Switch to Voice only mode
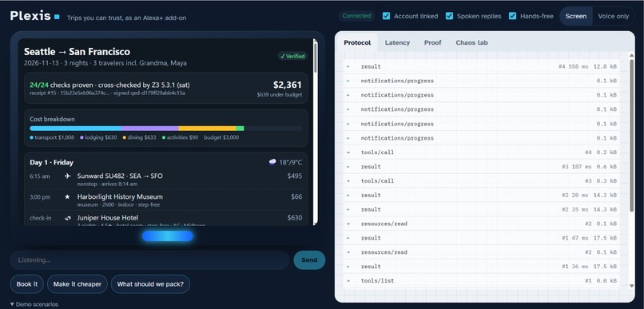Image resolution: width=644 pixels, height=309 pixels. coord(613,16)
